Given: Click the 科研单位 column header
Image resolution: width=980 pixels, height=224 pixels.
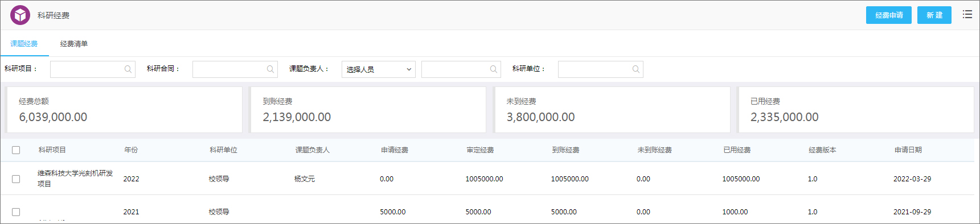Looking at the screenshot, I should pyautogui.click(x=223, y=150).
